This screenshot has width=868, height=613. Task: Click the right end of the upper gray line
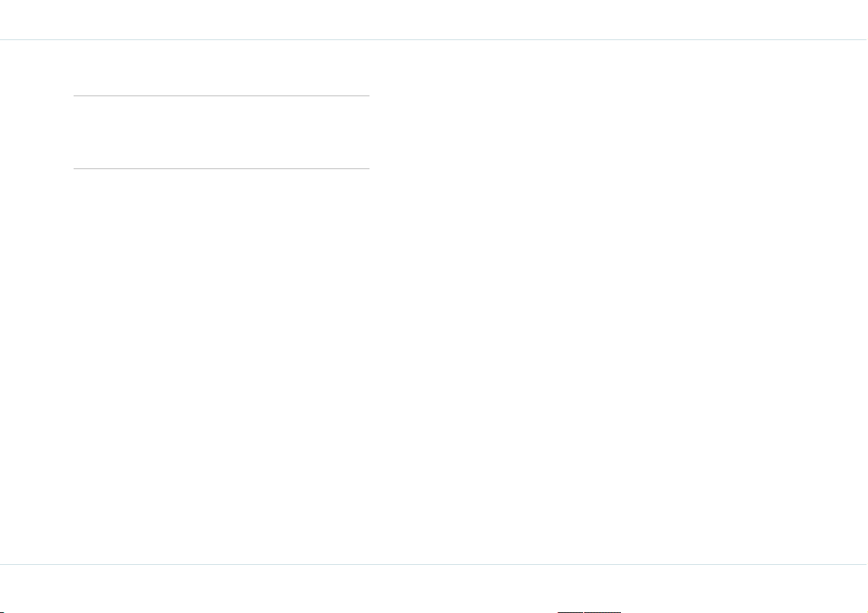click(x=367, y=95)
